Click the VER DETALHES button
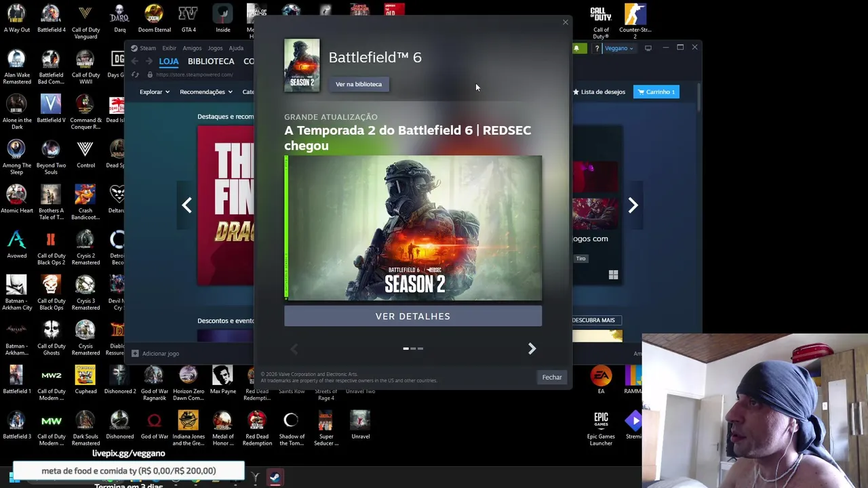868x488 pixels. (x=413, y=317)
